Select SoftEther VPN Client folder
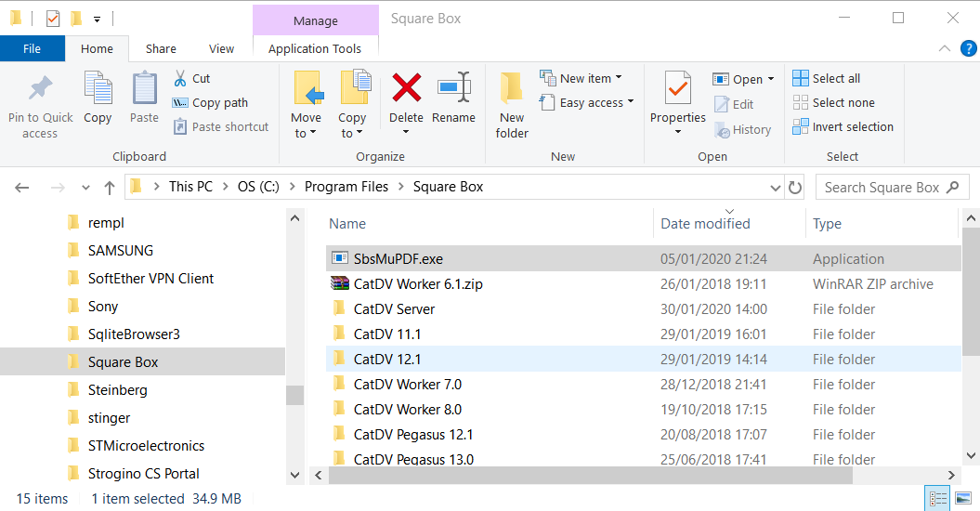980x511 pixels. pyautogui.click(x=150, y=279)
